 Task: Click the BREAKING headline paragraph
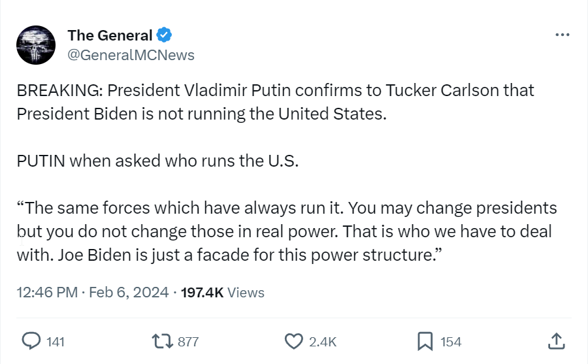point(275,101)
